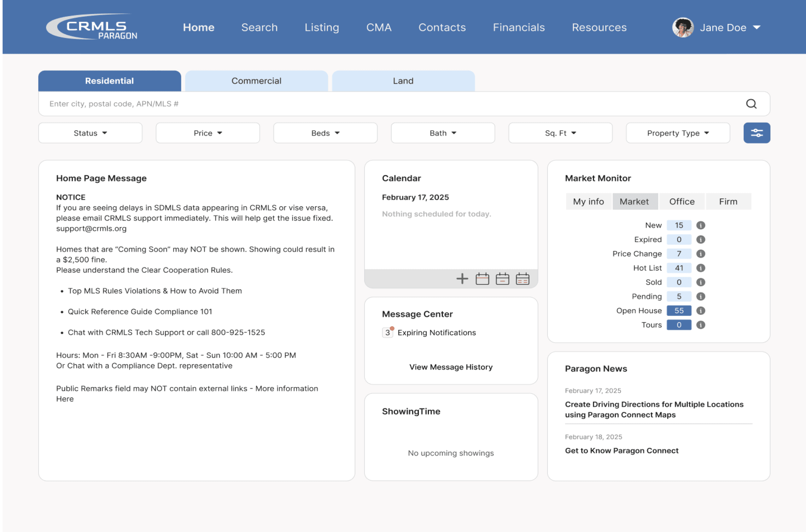Open the middle calendar view icon
The image size is (806, 532).
click(502, 279)
